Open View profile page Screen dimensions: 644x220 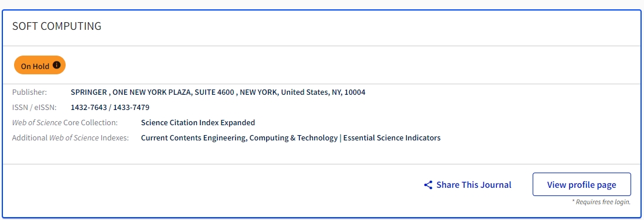(581, 184)
